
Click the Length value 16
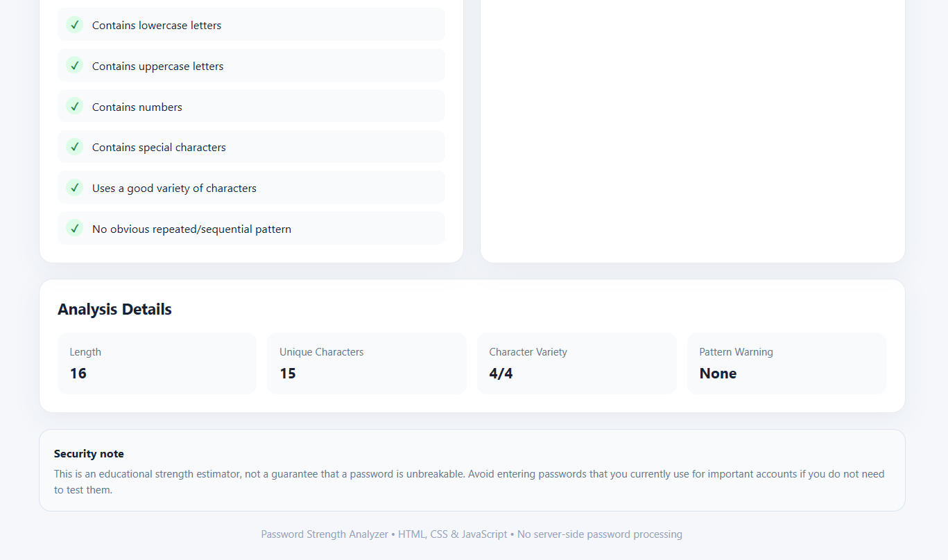[x=78, y=374]
